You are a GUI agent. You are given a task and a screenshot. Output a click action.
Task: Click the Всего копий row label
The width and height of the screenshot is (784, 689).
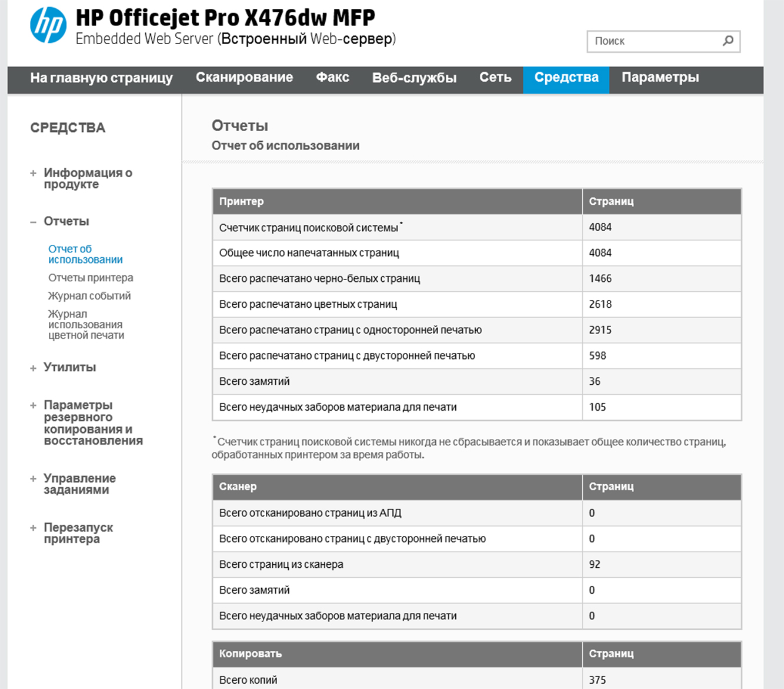coord(248,680)
